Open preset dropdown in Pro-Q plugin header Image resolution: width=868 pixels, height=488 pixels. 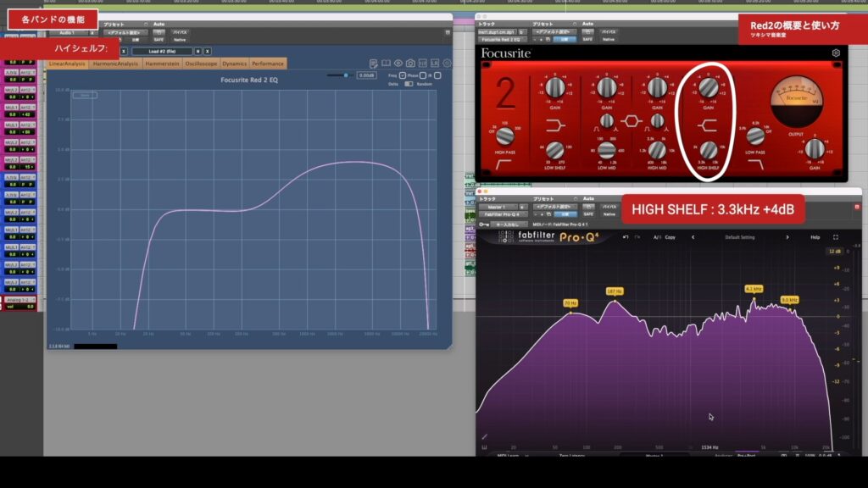pyautogui.click(x=554, y=207)
